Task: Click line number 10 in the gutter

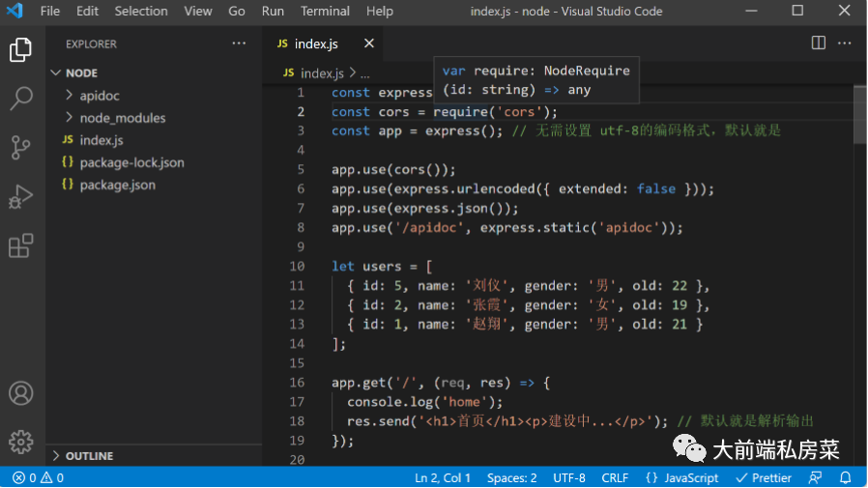Action: click(297, 266)
